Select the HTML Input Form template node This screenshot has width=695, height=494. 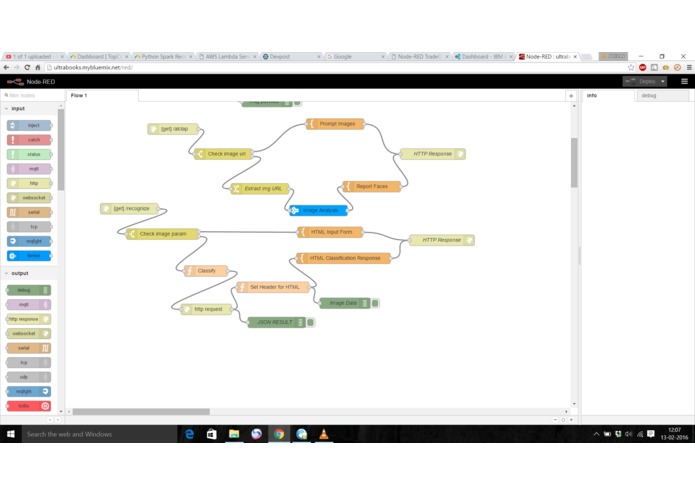coord(330,232)
